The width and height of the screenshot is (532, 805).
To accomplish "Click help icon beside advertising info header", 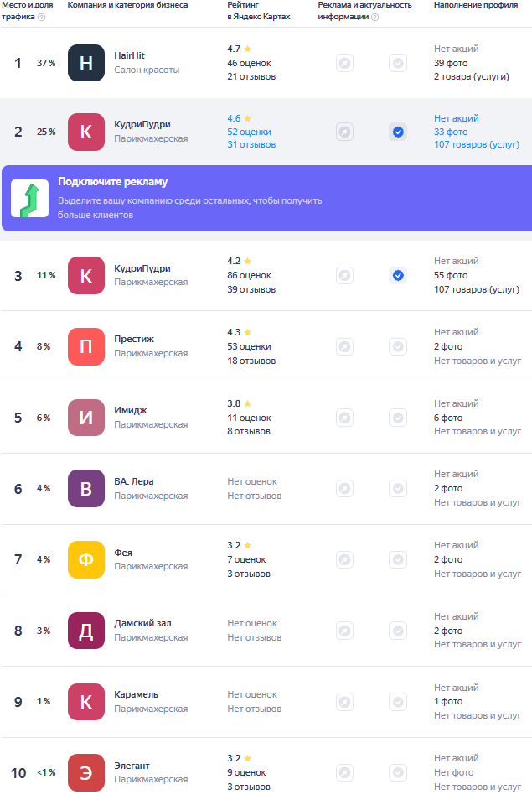I will pyautogui.click(x=375, y=17).
